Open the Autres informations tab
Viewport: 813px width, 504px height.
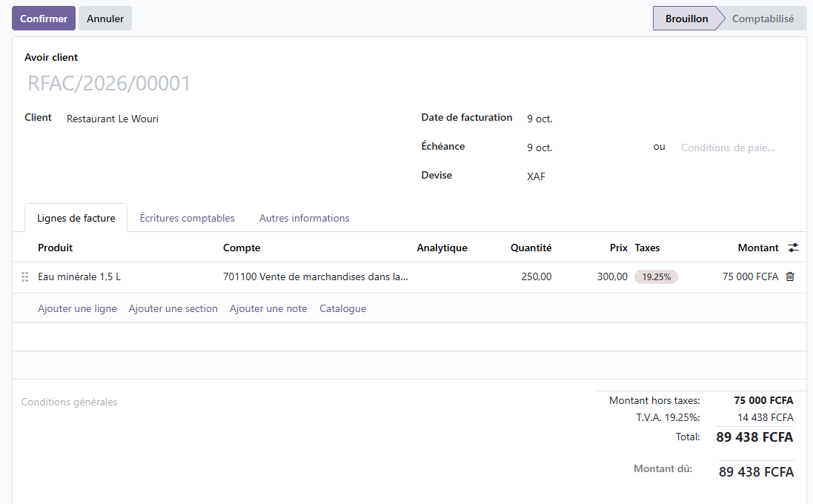(x=305, y=218)
